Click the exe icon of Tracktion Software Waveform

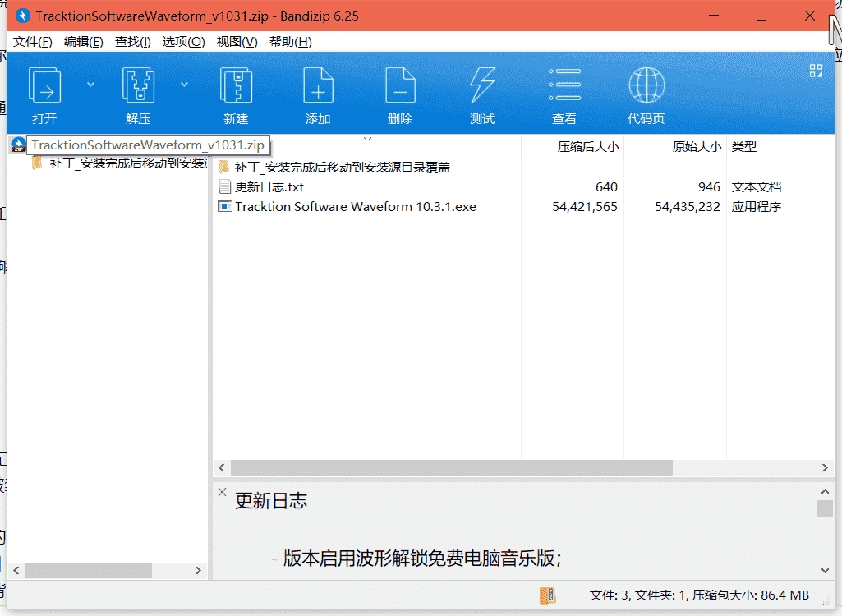pos(224,207)
